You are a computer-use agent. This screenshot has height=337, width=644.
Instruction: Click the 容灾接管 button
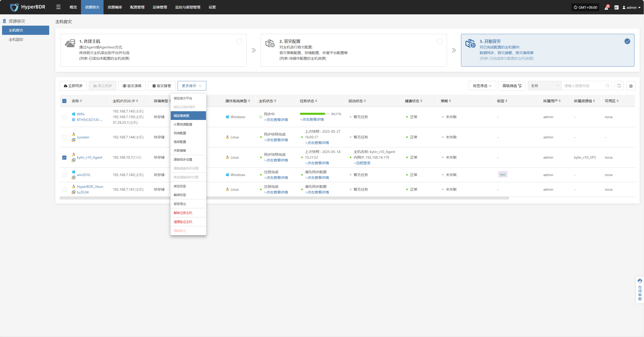[x=161, y=86]
